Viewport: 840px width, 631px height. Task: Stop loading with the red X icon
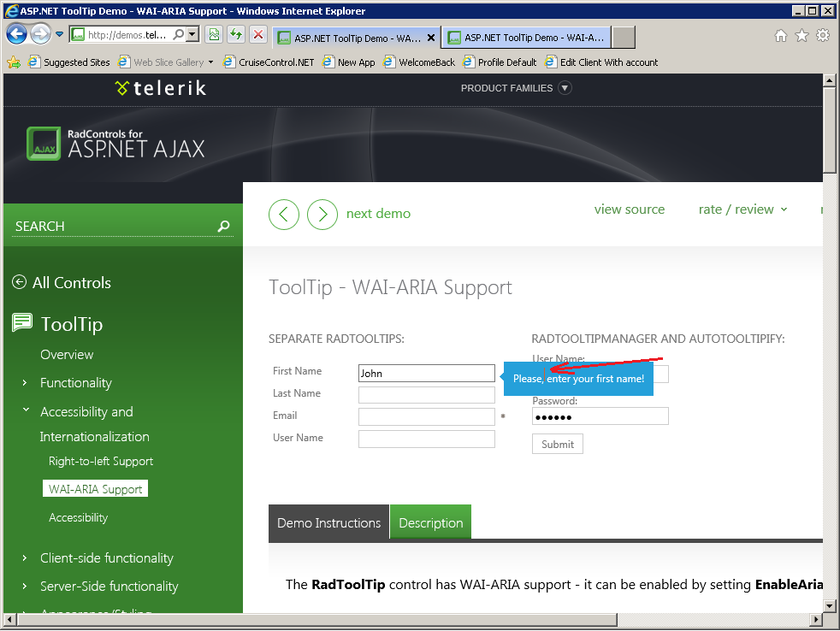(258, 35)
